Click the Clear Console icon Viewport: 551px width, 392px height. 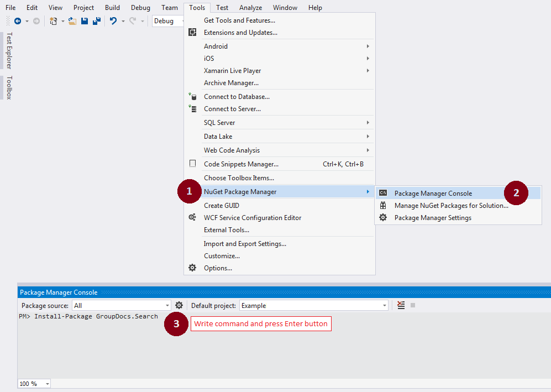point(401,305)
